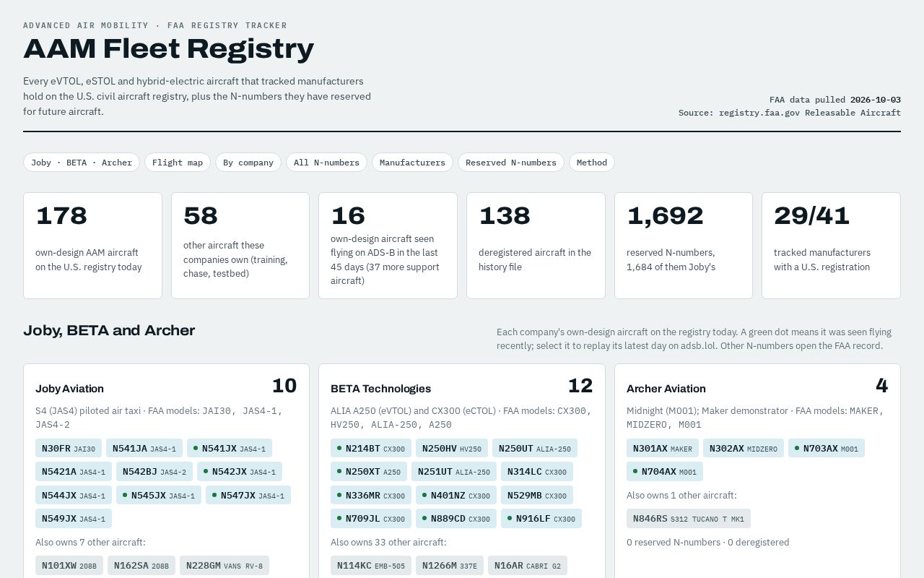
Task: Open the N1266M 337E record
Action: point(450,566)
